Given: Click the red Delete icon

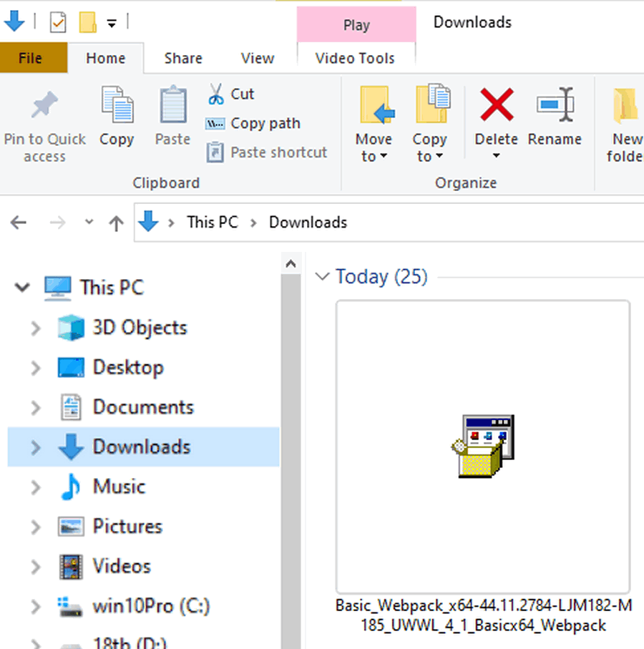Looking at the screenshot, I should pos(497,106).
